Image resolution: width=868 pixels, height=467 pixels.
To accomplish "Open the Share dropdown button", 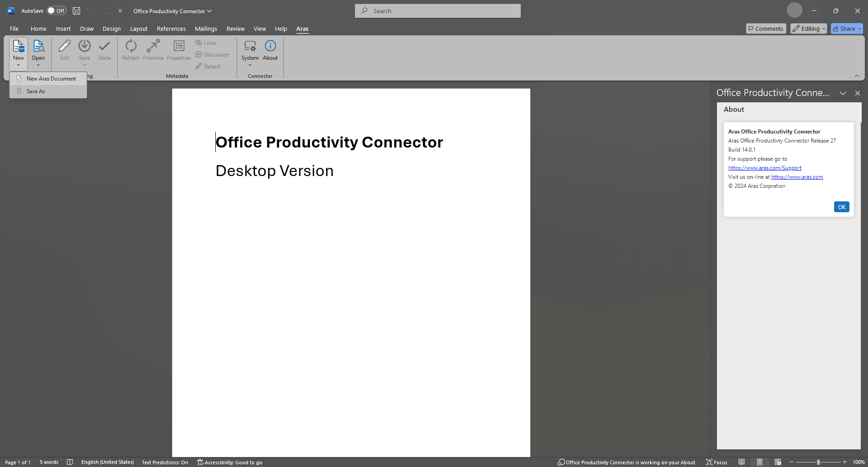I will tap(847, 29).
